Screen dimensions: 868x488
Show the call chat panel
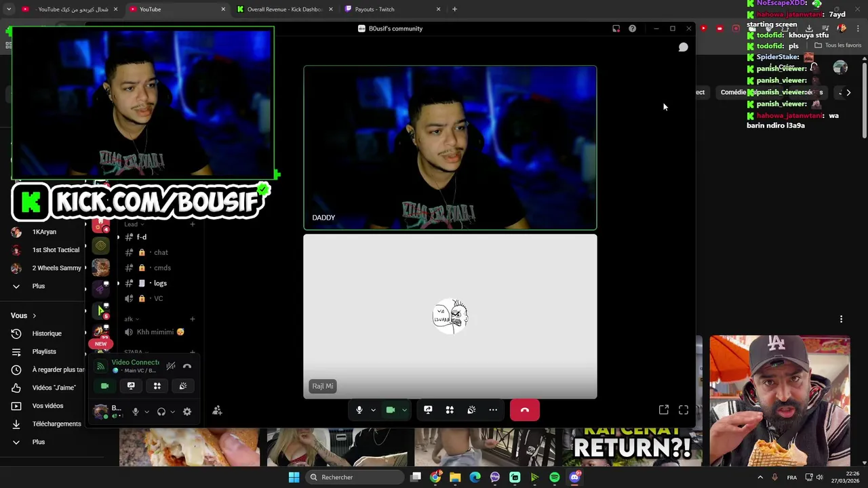684,47
